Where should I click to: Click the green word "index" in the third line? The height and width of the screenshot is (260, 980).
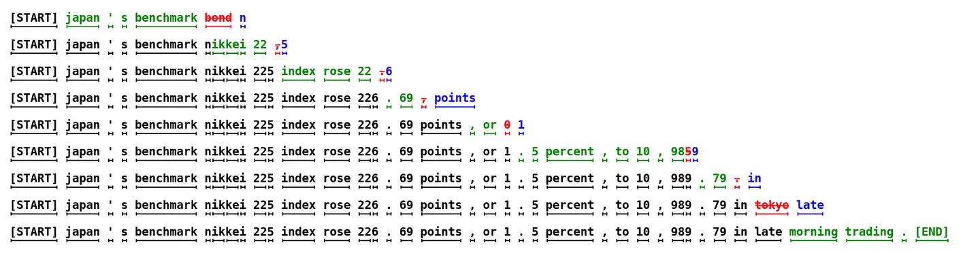point(298,71)
